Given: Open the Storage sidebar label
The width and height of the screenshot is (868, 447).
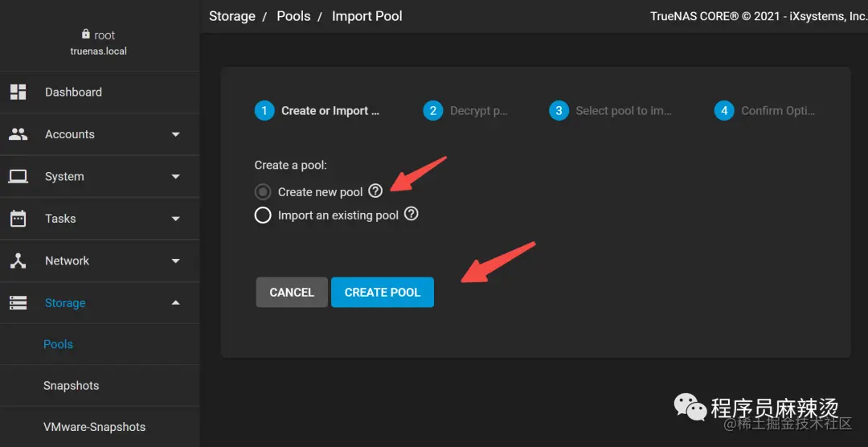Looking at the screenshot, I should [x=65, y=303].
